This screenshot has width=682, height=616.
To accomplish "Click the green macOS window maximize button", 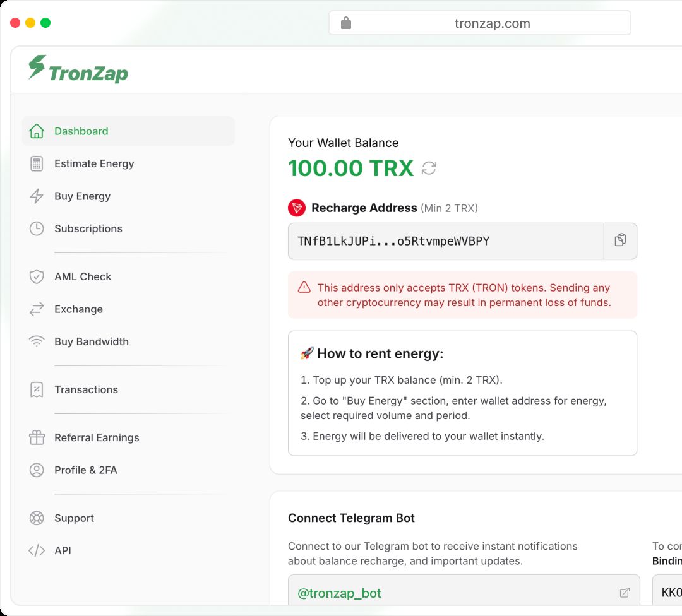I will [x=45, y=23].
